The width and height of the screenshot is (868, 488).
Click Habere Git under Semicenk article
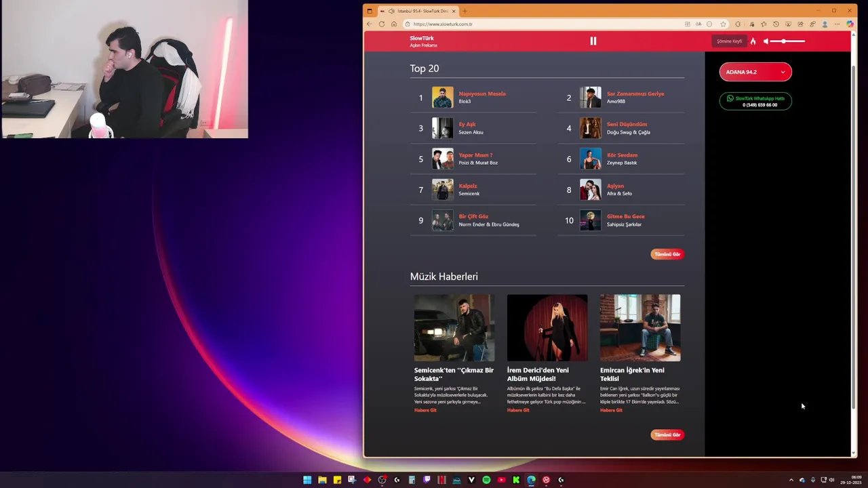pyautogui.click(x=425, y=410)
